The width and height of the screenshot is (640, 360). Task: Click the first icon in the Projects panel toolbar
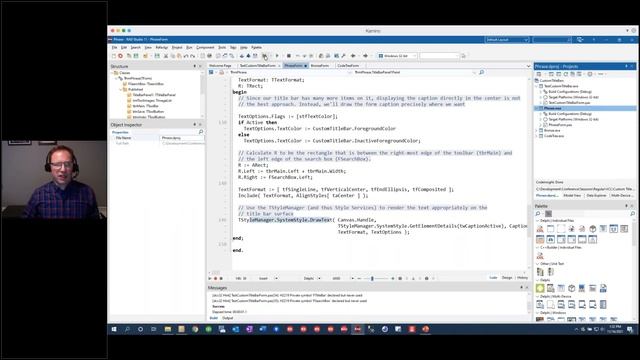539,74
